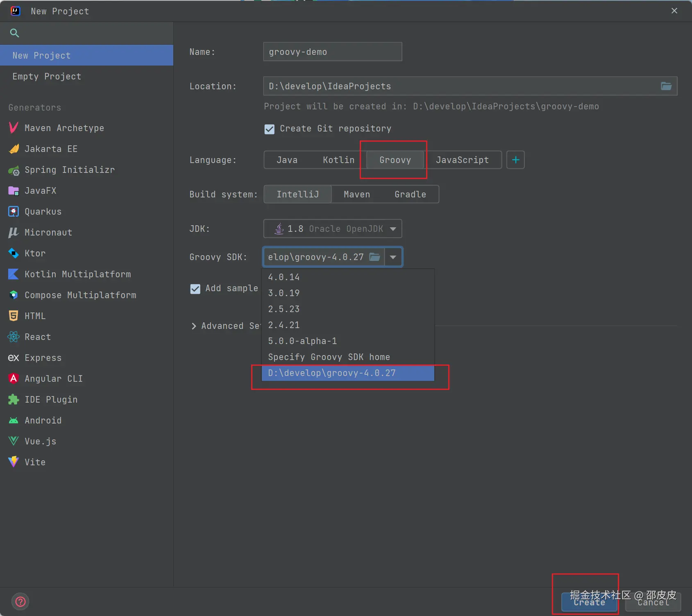692x616 pixels.
Task: Open Angular CLI generator
Action: (86, 378)
